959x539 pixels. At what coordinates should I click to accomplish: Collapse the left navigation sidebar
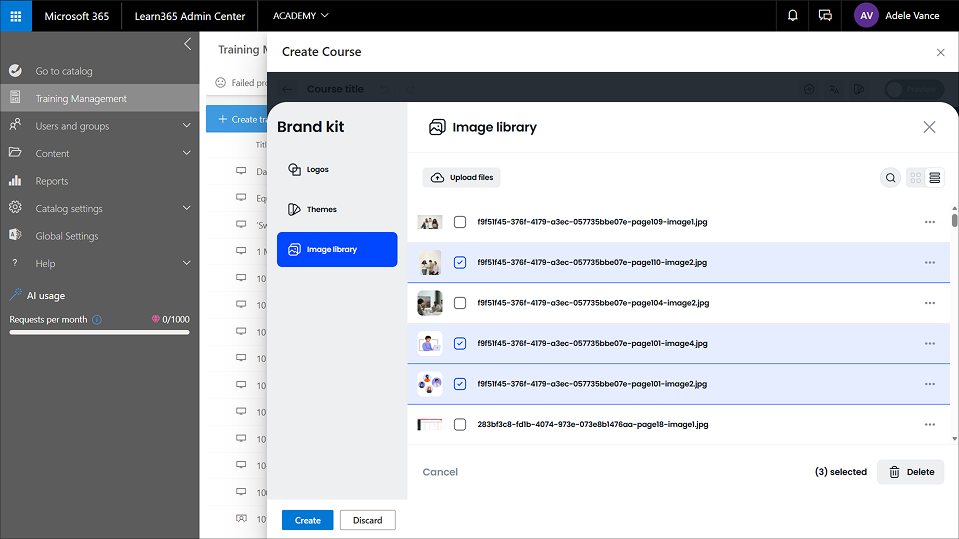187,44
